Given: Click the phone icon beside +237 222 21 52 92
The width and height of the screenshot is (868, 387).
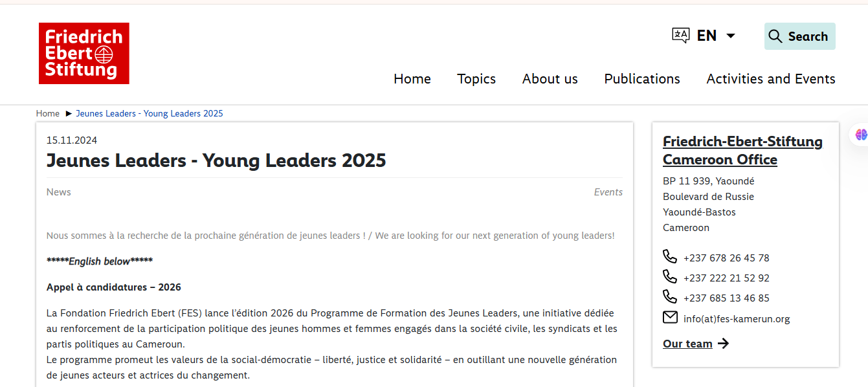Looking at the screenshot, I should click(x=670, y=277).
